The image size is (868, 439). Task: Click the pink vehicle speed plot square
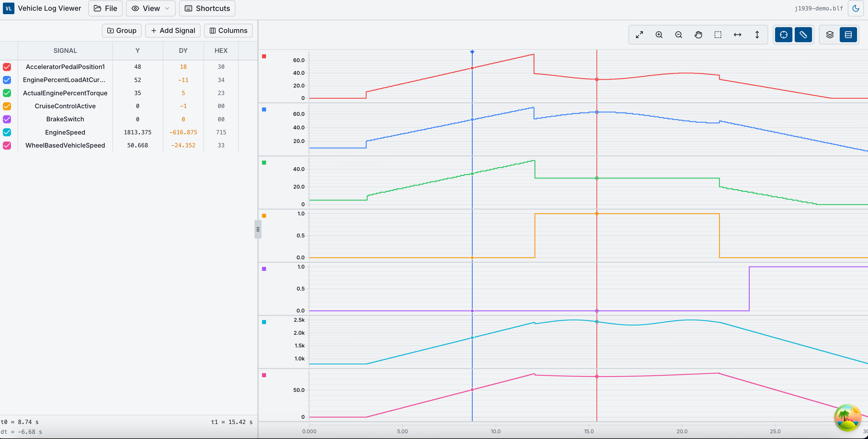tap(264, 375)
